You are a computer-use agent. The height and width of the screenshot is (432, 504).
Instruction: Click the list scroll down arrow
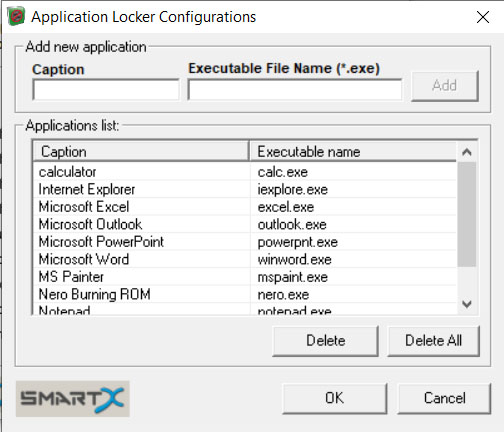(x=467, y=304)
